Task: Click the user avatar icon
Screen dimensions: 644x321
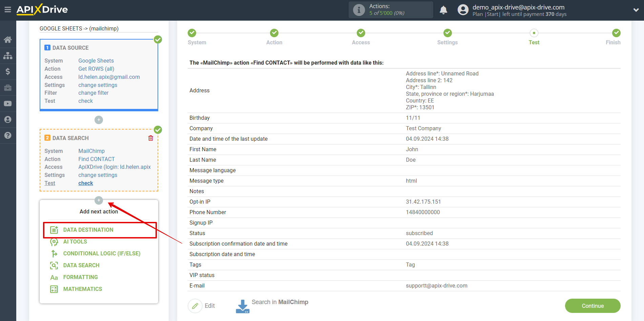Action: tap(463, 10)
